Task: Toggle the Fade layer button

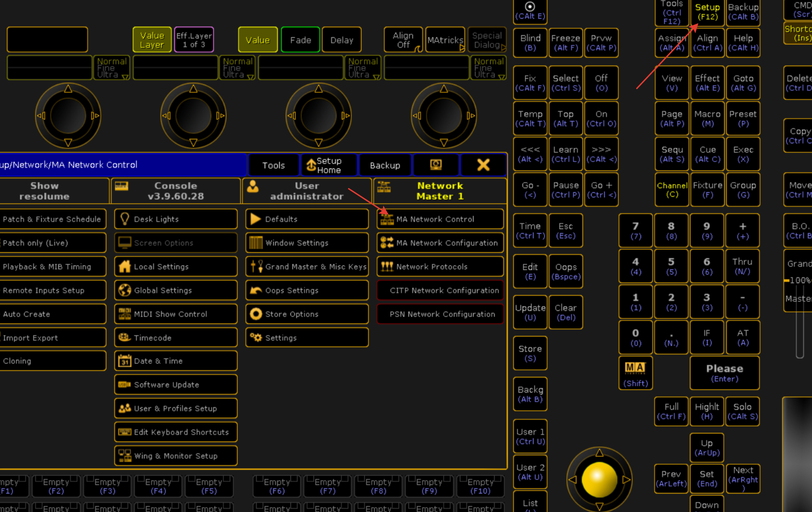Action: pos(301,40)
